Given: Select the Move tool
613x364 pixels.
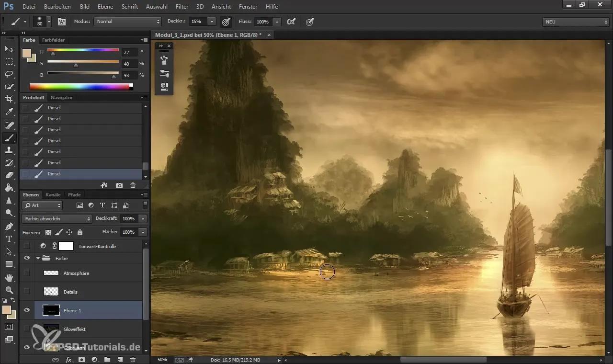Looking at the screenshot, I should point(9,49).
